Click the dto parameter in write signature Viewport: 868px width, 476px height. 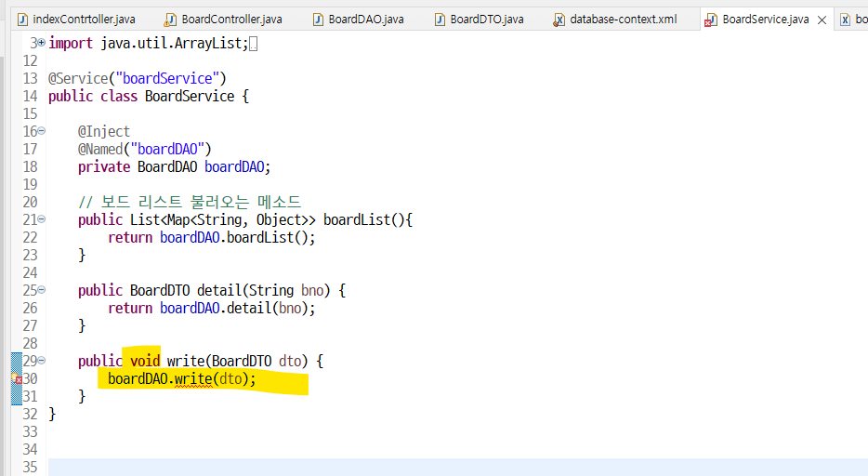point(290,362)
